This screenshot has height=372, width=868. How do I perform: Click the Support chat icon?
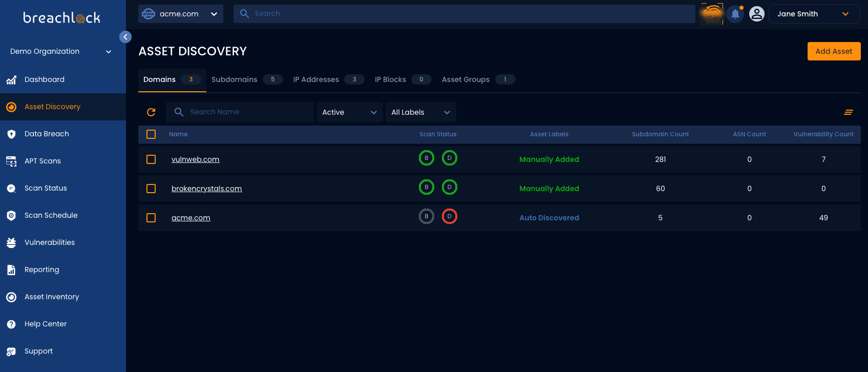point(11,352)
